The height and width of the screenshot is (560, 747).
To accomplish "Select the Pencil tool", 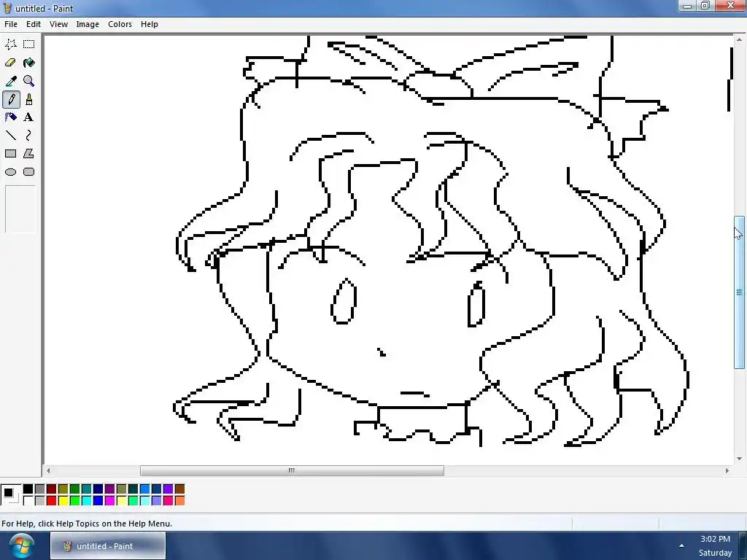I will (10, 99).
